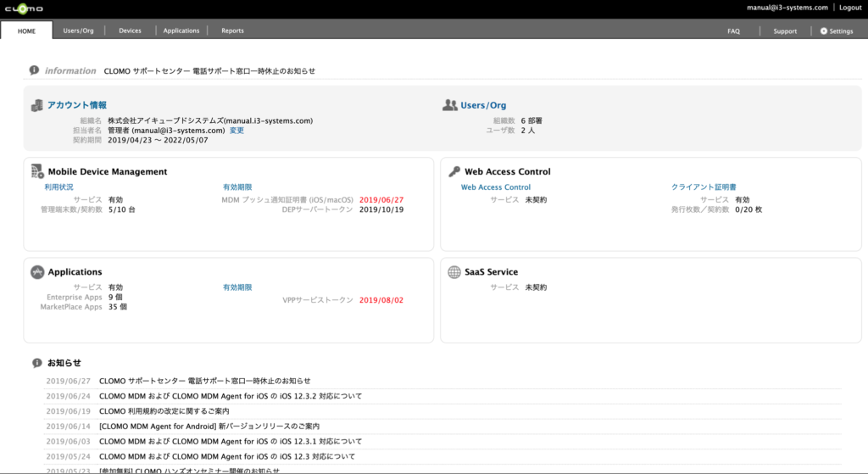
Task: Open the Settings menu
Action: pos(837,31)
